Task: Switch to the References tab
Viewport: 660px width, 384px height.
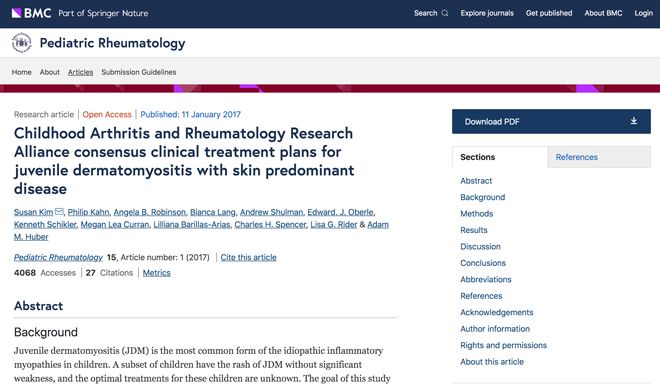Action: coord(599,157)
